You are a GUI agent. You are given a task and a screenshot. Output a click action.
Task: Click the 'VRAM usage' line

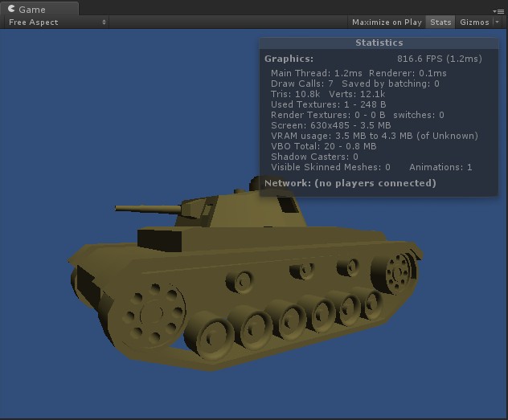pos(375,136)
